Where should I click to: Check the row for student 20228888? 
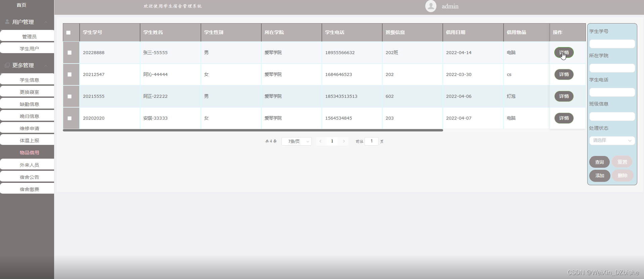70,53
